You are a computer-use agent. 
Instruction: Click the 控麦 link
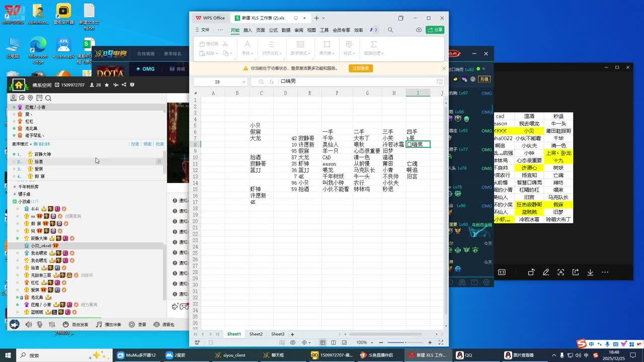(135, 144)
